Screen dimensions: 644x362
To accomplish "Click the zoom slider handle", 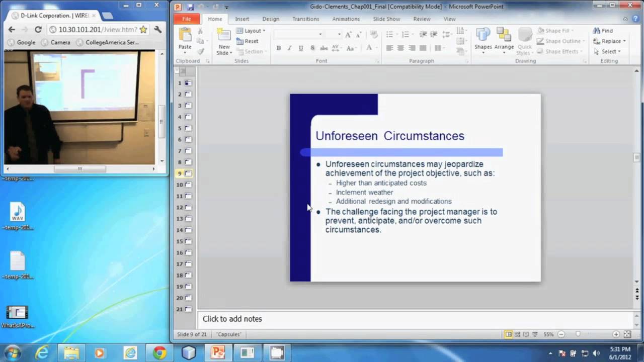I will (578, 334).
